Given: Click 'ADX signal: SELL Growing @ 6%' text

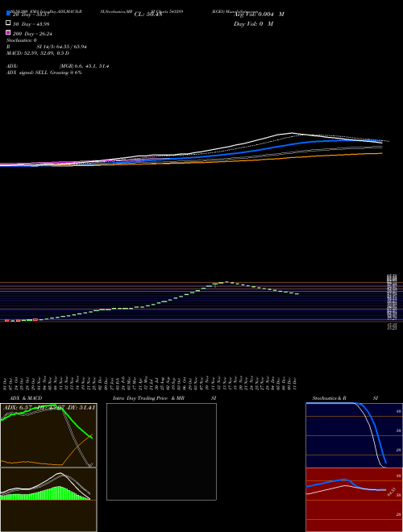Looking at the screenshot, I should [x=44, y=73].
